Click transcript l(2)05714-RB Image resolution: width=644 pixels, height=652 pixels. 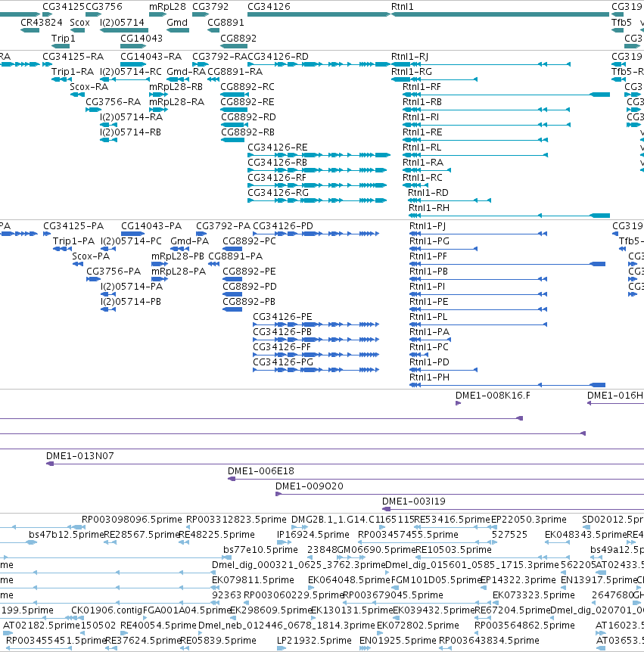pos(130,132)
